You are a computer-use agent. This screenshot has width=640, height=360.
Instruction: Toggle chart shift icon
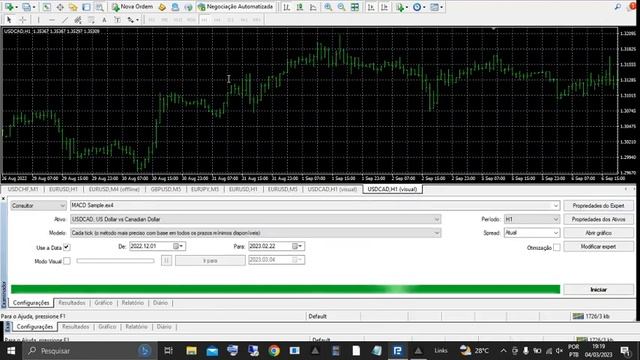coord(384,7)
